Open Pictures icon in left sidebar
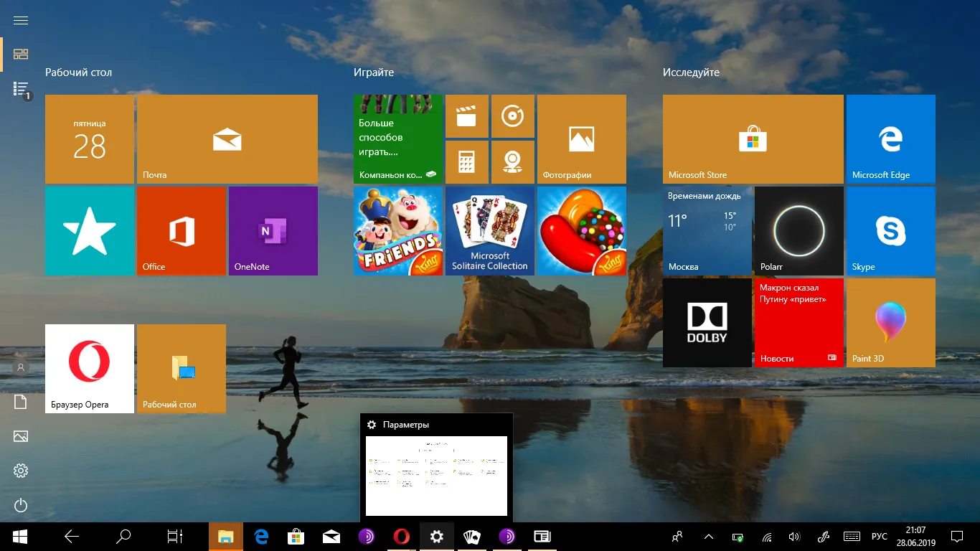 click(21, 436)
